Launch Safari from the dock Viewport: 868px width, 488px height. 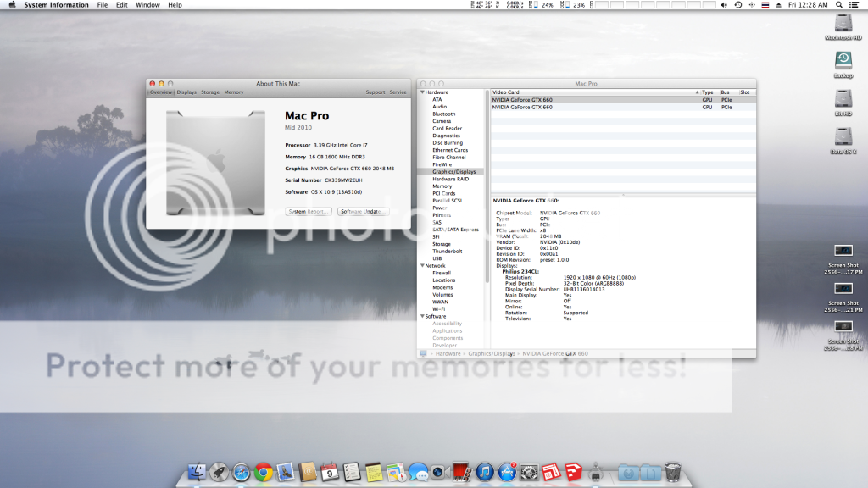coord(242,472)
